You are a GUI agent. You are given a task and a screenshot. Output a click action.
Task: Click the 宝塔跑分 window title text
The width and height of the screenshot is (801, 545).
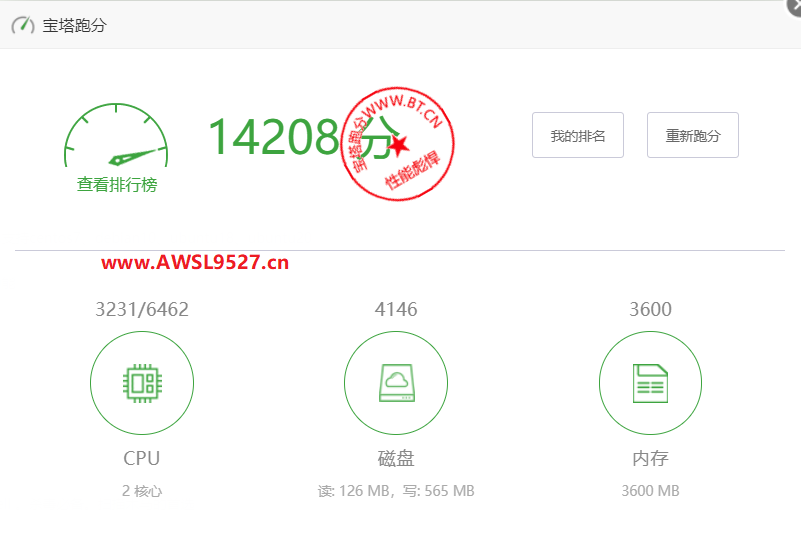[75, 26]
